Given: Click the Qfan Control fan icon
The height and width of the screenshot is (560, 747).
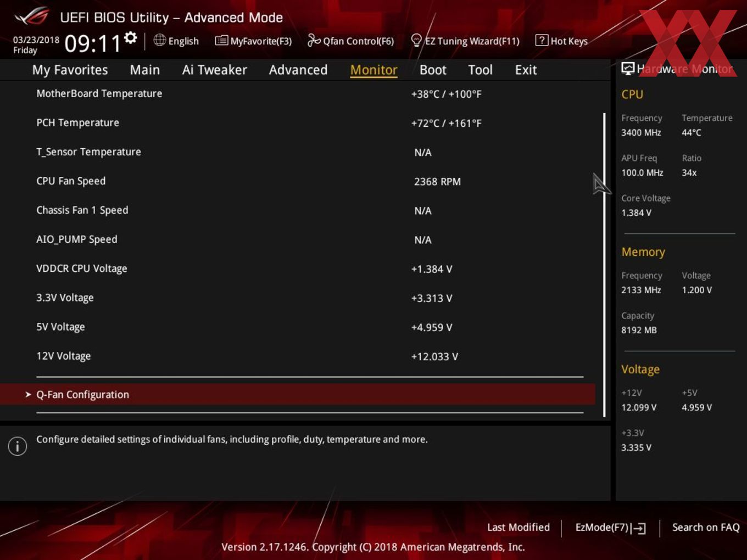Looking at the screenshot, I should [314, 40].
